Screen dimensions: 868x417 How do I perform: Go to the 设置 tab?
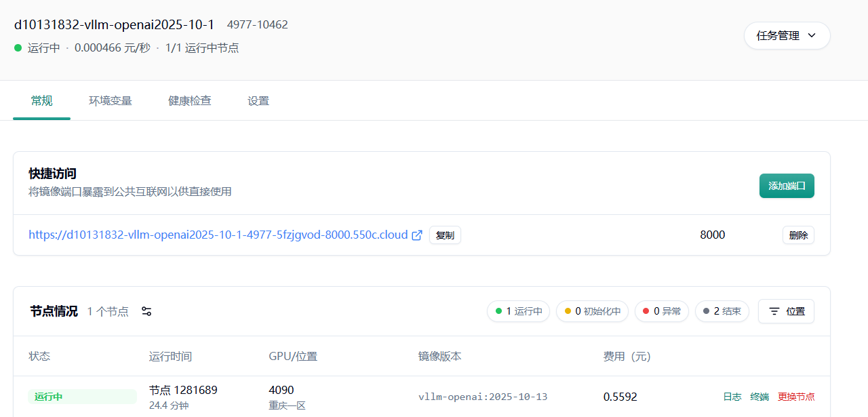click(258, 101)
